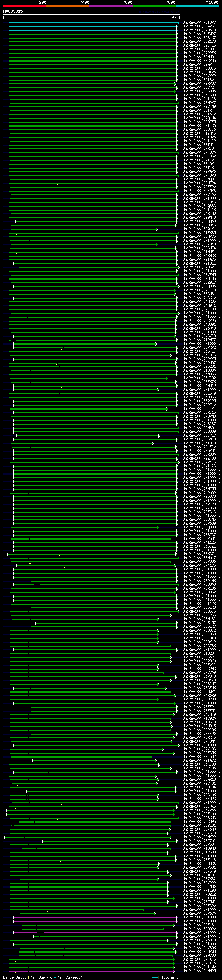Click label UniRef100_P41123

tap(199, 466)
